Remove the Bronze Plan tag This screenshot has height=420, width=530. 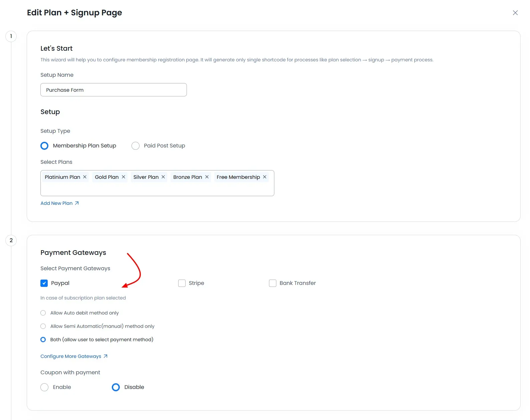207,177
